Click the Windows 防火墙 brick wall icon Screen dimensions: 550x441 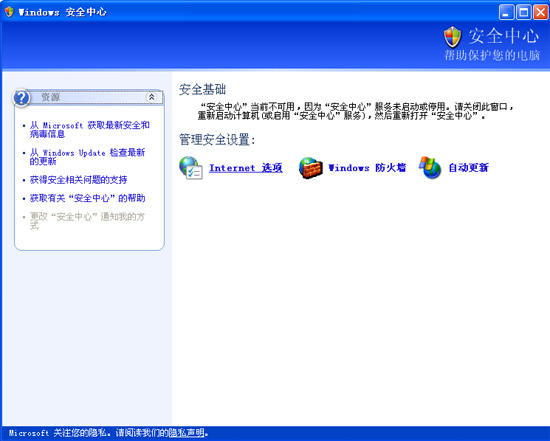[x=310, y=168]
